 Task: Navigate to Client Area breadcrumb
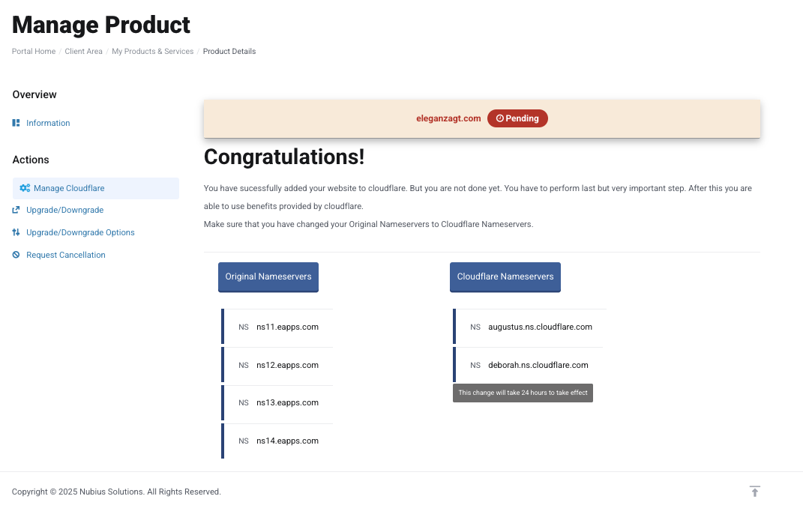coord(83,51)
